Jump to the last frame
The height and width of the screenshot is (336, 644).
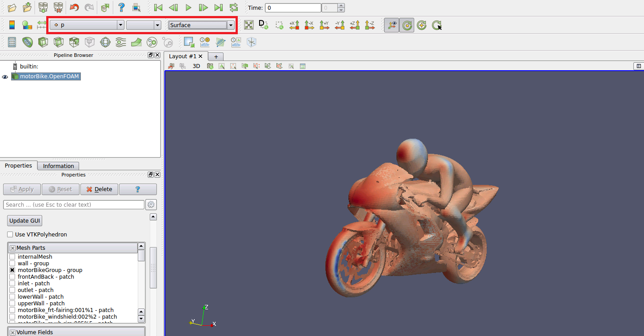[218, 8]
